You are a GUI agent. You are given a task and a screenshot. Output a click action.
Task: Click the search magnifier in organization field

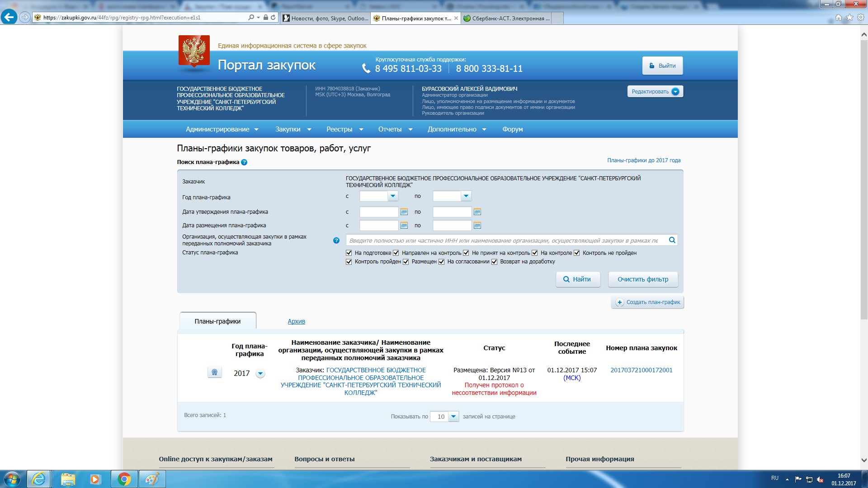(x=672, y=240)
